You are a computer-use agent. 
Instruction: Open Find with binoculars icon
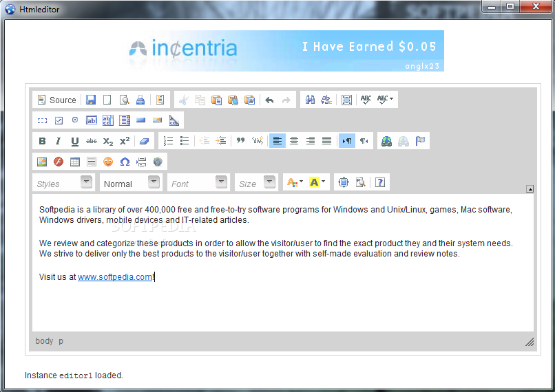tap(310, 100)
